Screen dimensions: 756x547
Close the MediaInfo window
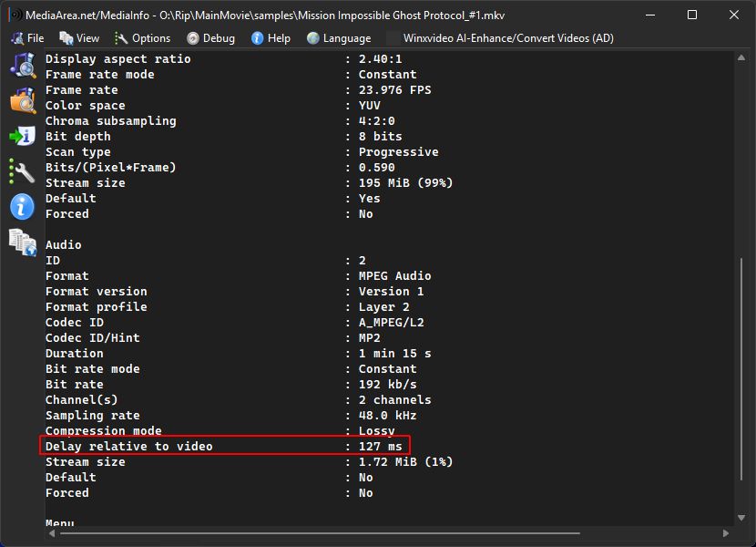pos(734,15)
